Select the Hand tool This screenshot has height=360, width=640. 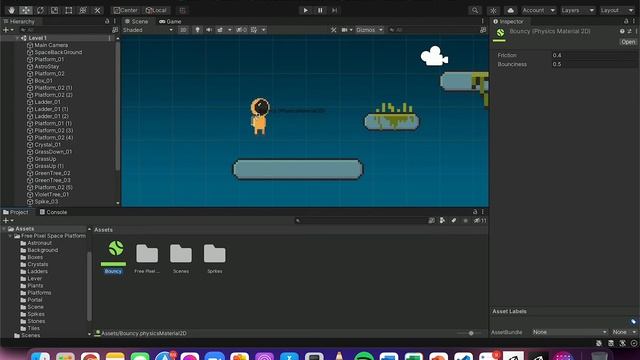tap(11, 10)
